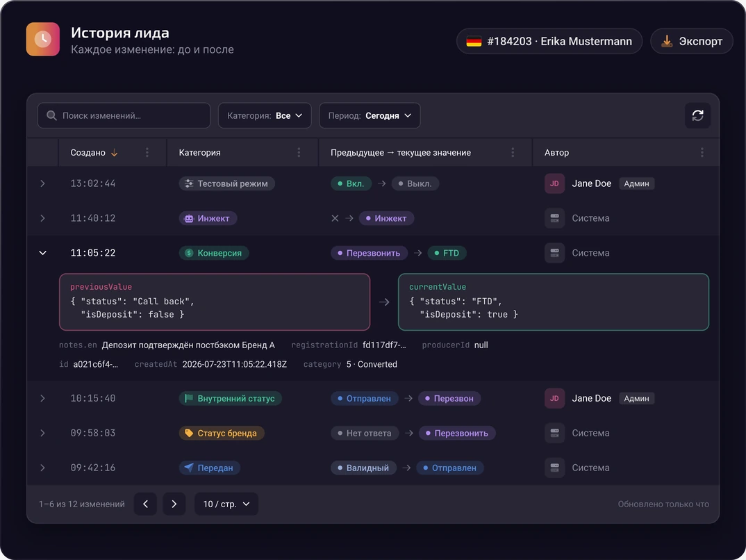Image resolution: width=746 pixels, height=560 pixels.
Task: Click the search magnifier icon
Action: (51, 115)
